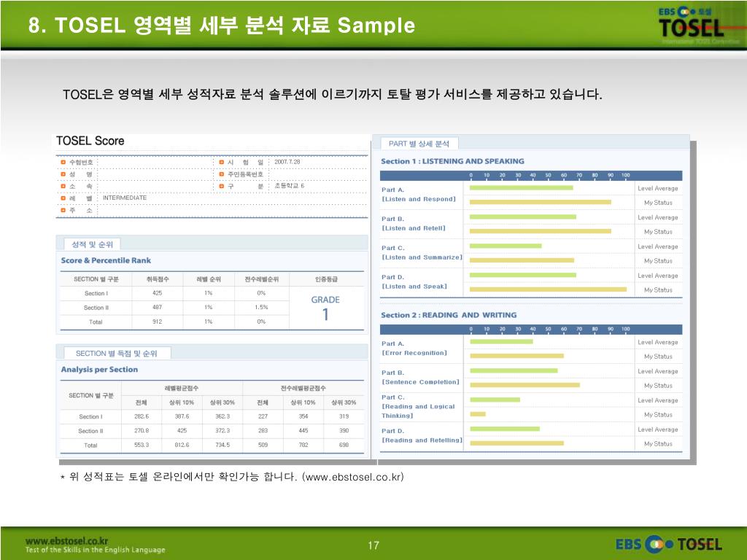This screenshot has width=747, height=560.
Task: Click the 'TOSEL Score' heading
Action: (x=90, y=141)
